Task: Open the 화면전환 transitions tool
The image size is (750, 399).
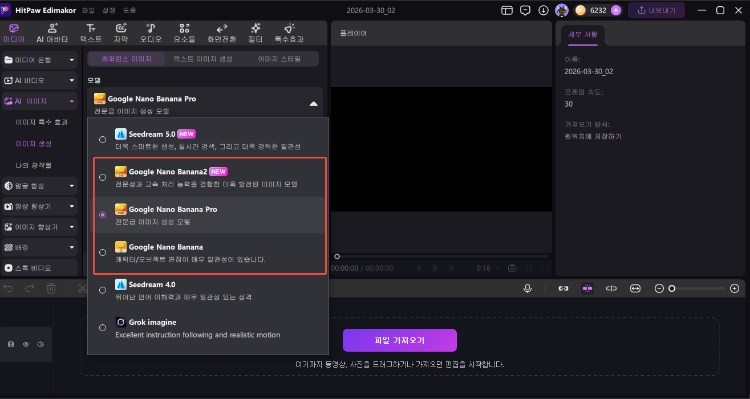Action: [222, 33]
